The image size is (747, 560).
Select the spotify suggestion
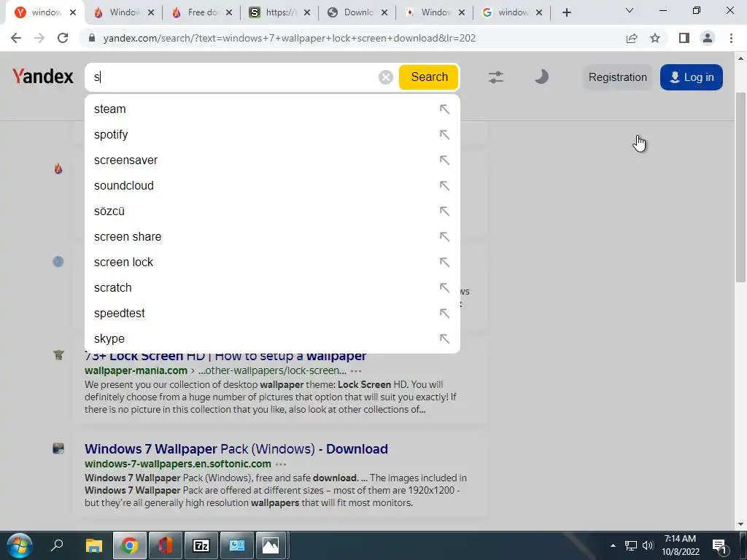pyautogui.click(x=272, y=135)
